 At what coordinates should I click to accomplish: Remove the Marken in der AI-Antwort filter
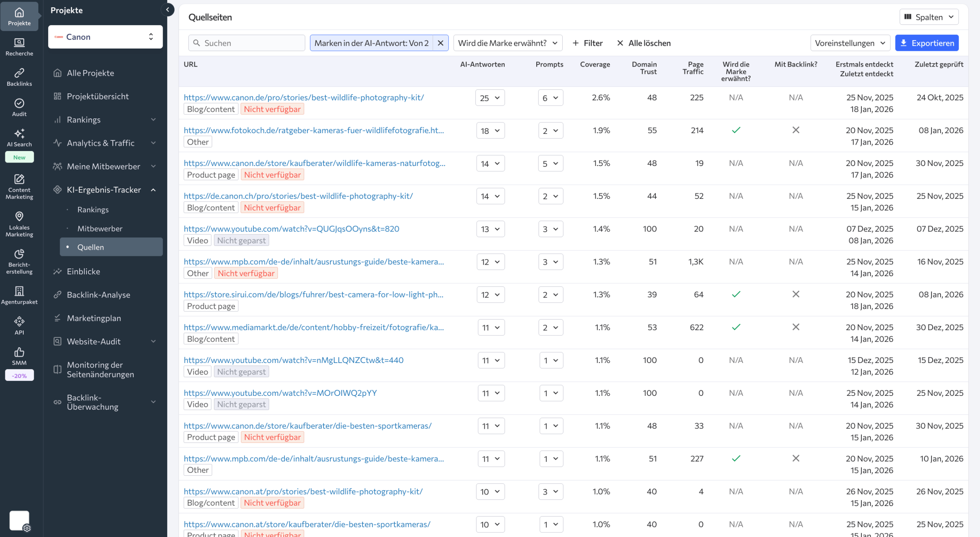point(440,43)
